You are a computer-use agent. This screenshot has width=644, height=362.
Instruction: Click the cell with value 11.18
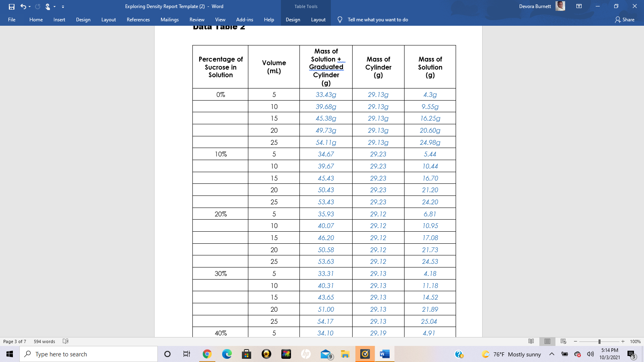[x=430, y=286]
